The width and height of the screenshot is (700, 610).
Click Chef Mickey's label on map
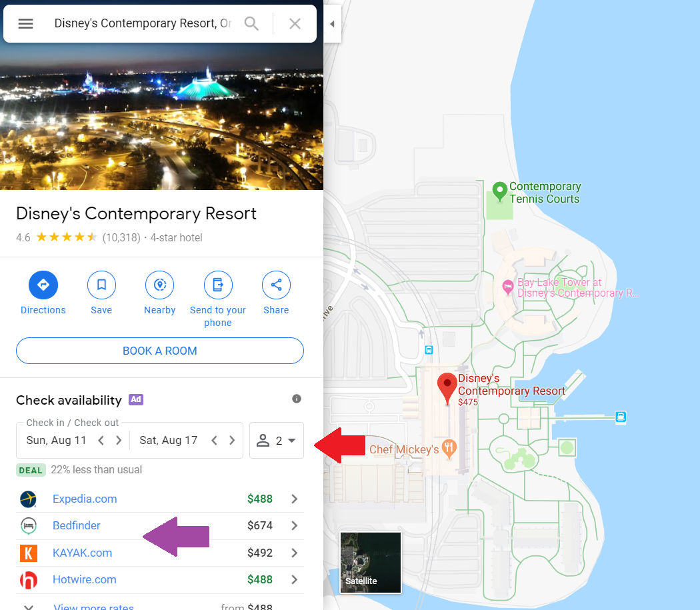pyautogui.click(x=404, y=450)
